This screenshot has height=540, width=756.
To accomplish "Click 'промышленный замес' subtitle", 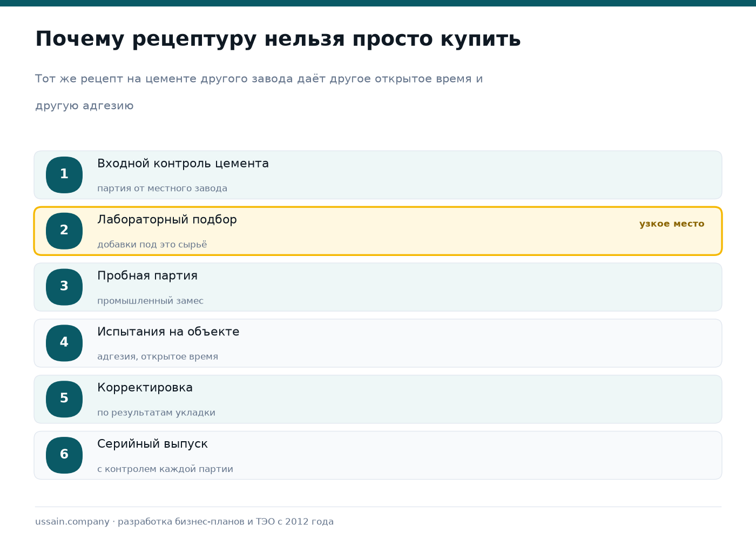I will [x=150, y=301].
